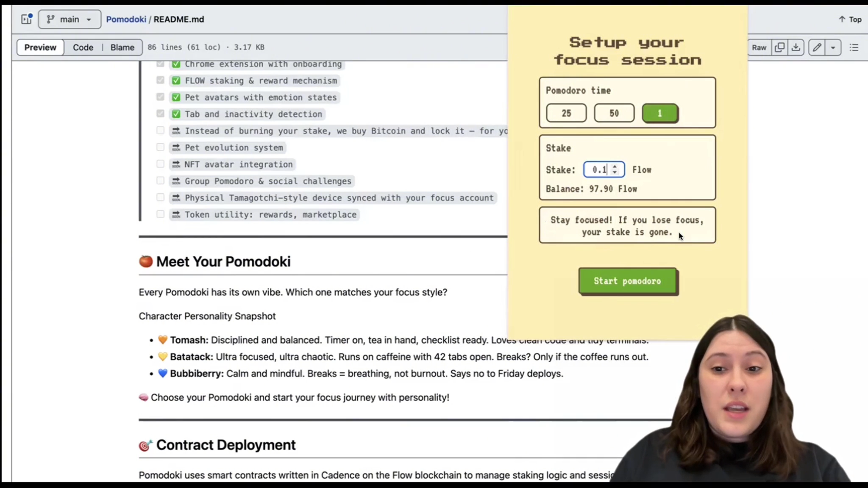Click the yellow heart beside Batatack
The image size is (868, 488).
163,357
